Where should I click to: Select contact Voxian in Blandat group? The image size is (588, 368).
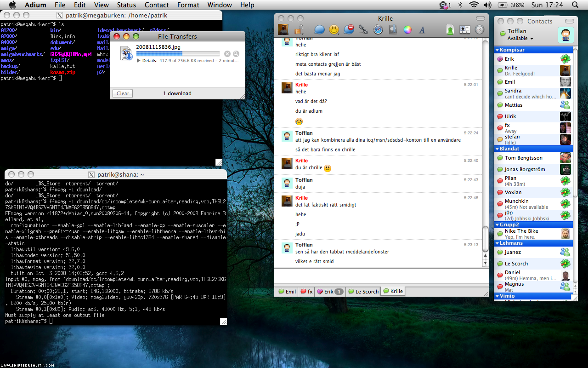pos(533,192)
